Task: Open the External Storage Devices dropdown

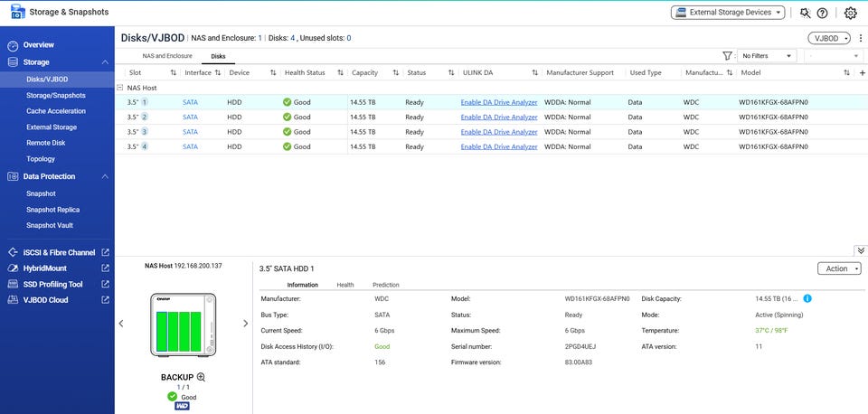Action: click(x=727, y=13)
